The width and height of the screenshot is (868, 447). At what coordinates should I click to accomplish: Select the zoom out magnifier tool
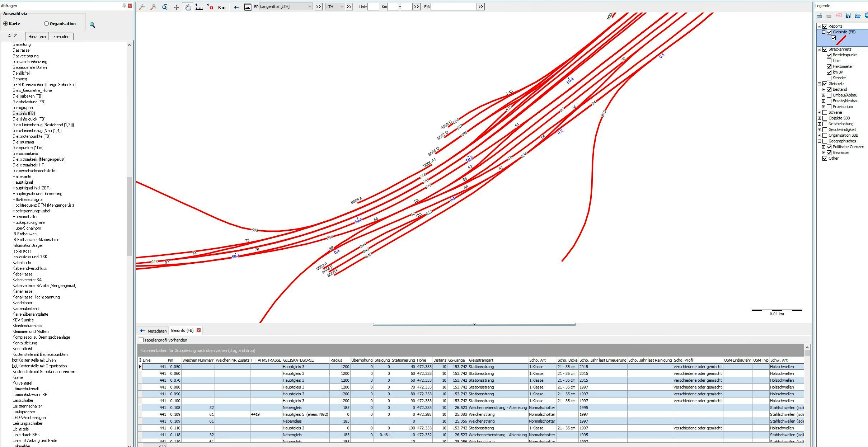point(142,7)
